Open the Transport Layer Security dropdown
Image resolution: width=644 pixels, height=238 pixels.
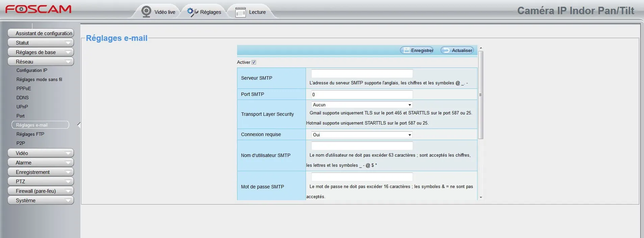(362, 105)
